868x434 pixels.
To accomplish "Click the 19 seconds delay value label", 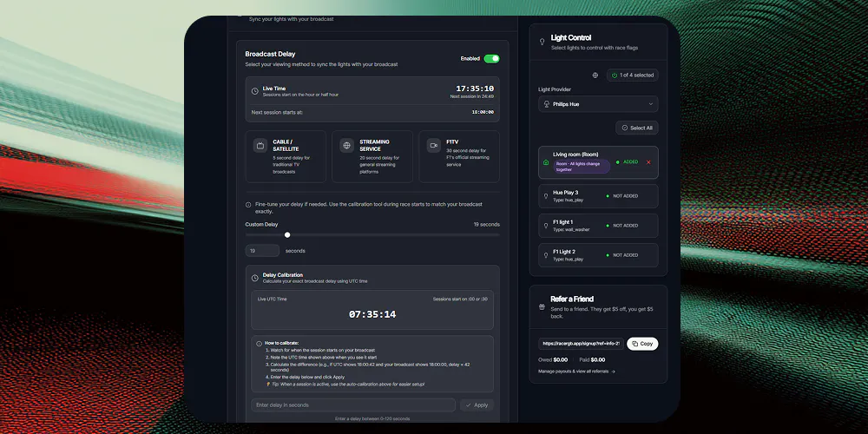I will [487, 225].
